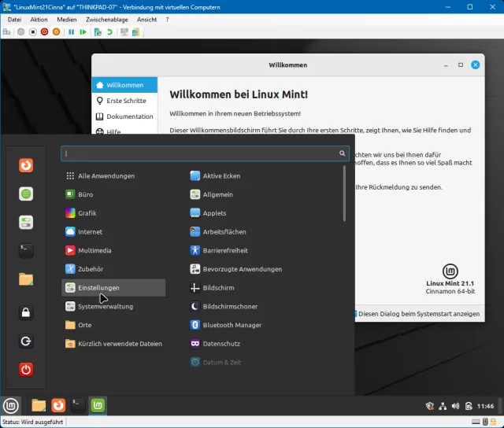Click the application menu search field
Screen dimensions: 504x428
tap(205, 153)
